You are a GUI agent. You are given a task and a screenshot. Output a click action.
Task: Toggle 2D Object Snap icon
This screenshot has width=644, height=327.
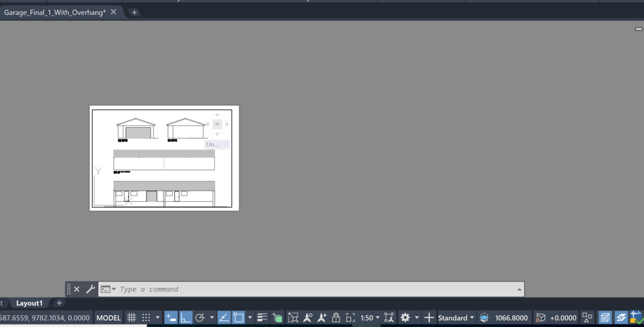pos(239,318)
